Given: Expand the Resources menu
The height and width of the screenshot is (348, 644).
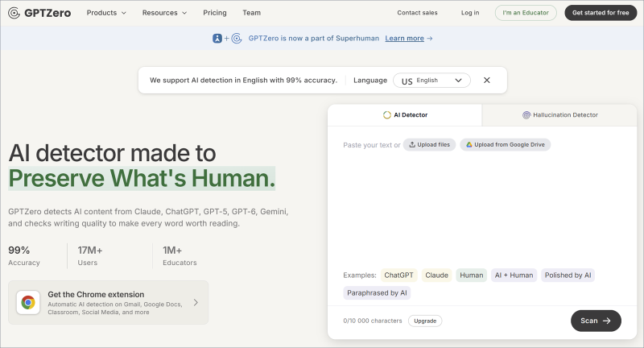Looking at the screenshot, I should [x=164, y=13].
